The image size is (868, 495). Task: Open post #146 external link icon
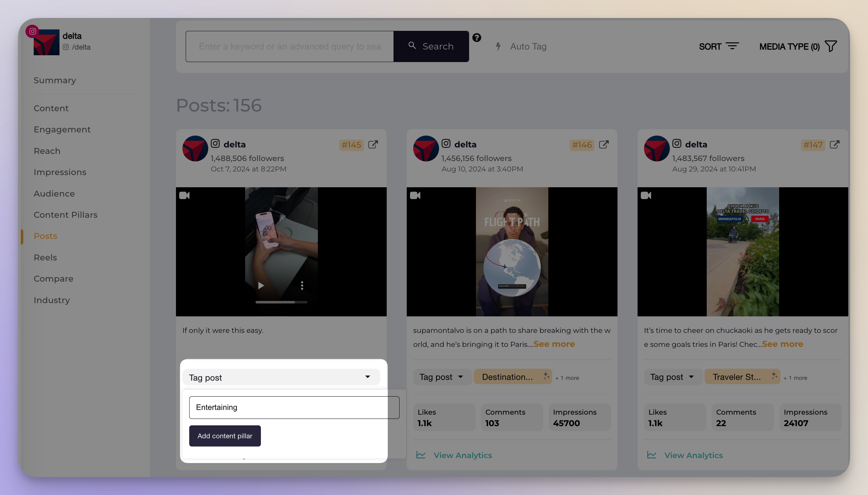tap(604, 145)
